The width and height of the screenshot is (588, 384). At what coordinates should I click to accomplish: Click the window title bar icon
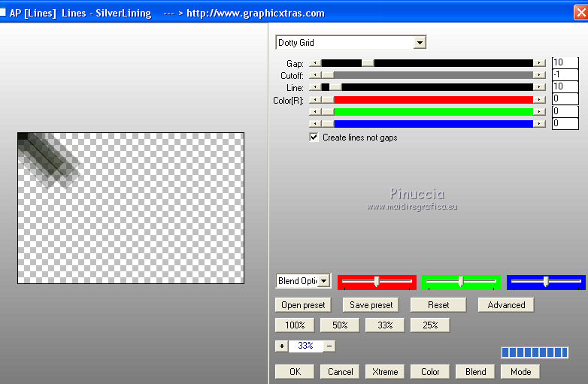click(x=2, y=12)
